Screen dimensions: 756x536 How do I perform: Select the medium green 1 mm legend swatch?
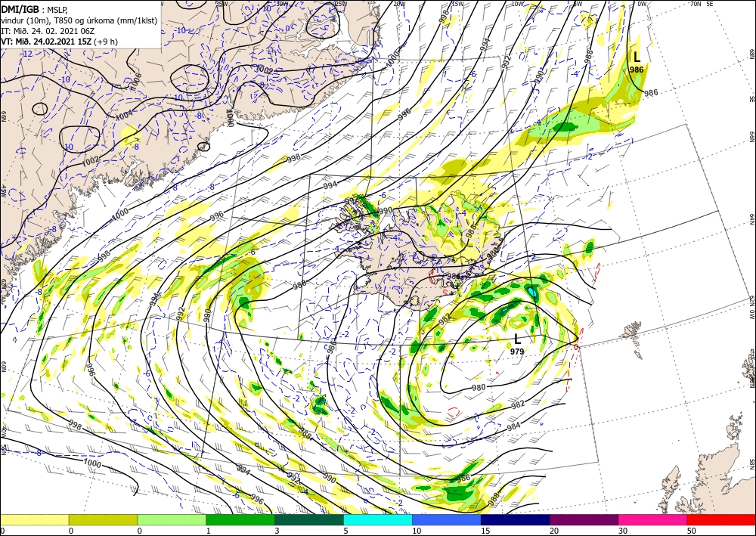coord(240,519)
